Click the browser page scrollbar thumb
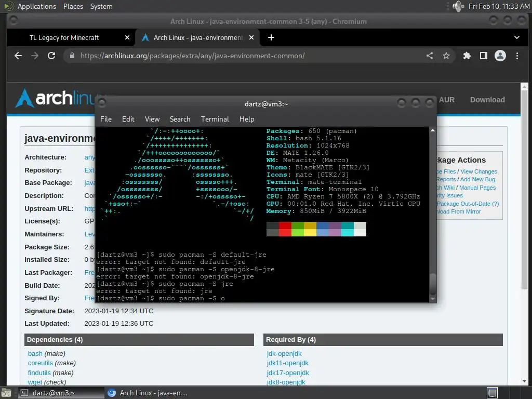 (x=525, y=190)
